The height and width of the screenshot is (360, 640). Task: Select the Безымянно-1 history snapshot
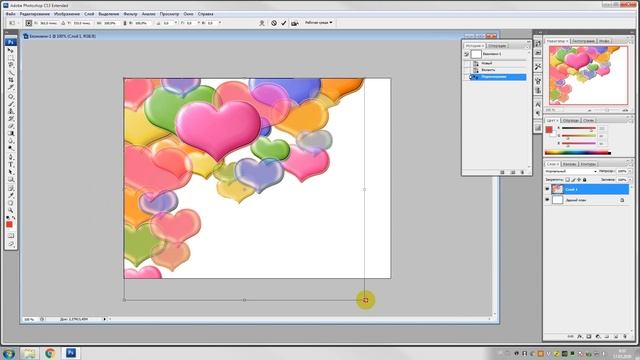[x=496, y=54]
